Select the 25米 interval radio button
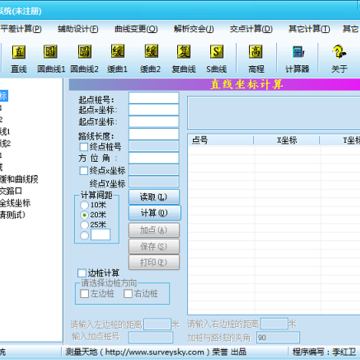Viewport: 360px width, 360px height. point(84,225)
